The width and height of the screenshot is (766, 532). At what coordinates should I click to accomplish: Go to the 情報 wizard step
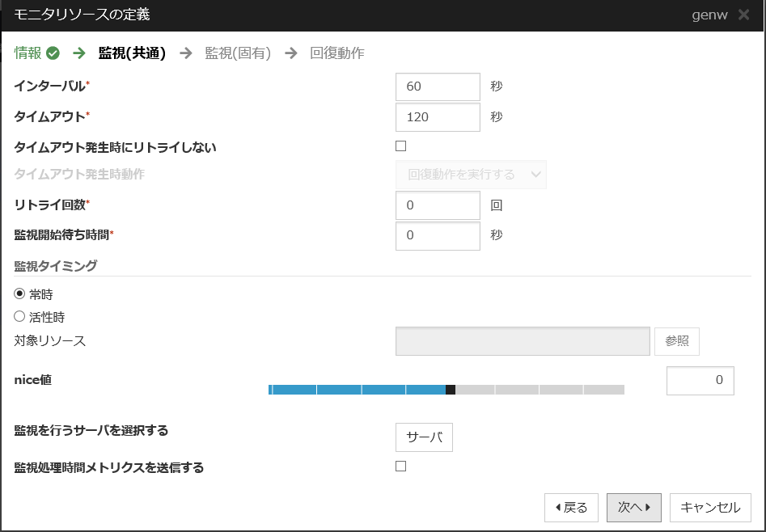tap(28, 53)
